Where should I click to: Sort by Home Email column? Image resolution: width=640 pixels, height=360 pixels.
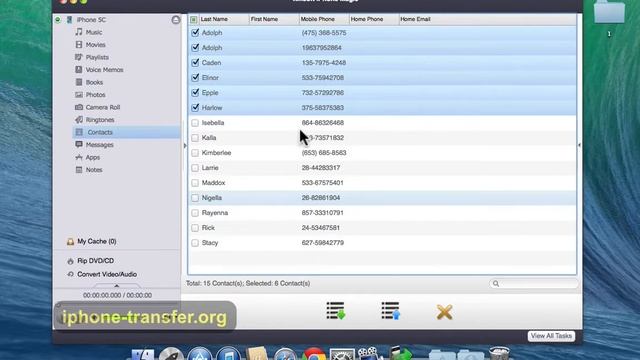pyautogui.click(x=488, y=19)
